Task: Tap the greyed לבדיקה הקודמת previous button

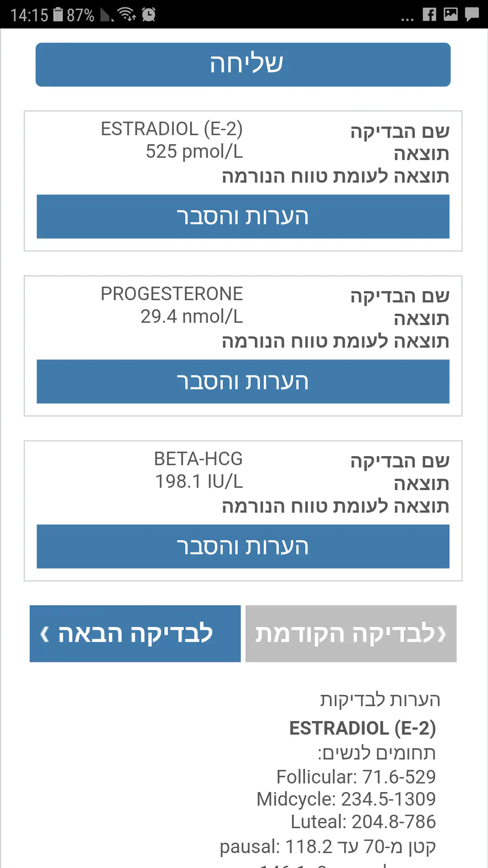Action: pos(351,634)
